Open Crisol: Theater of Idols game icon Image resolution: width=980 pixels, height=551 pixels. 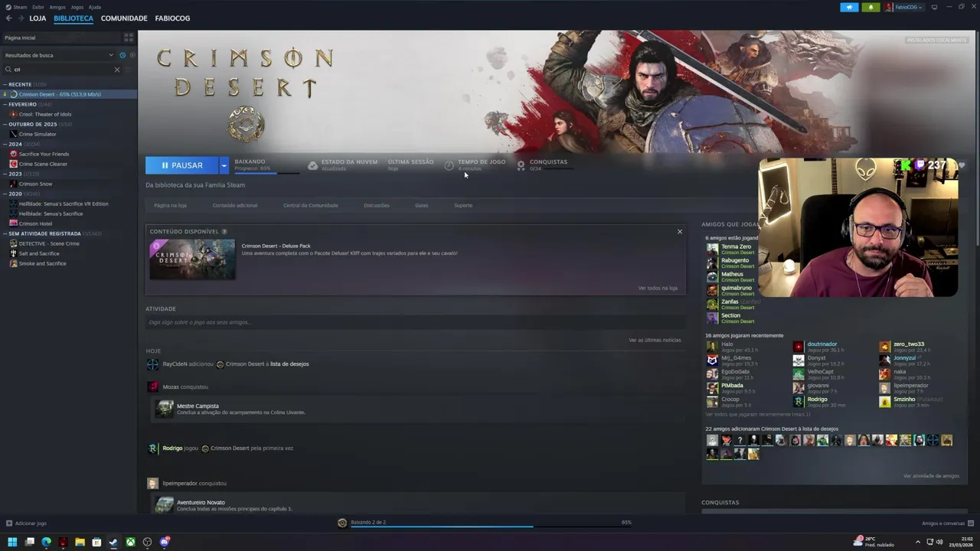click(13, 114)
